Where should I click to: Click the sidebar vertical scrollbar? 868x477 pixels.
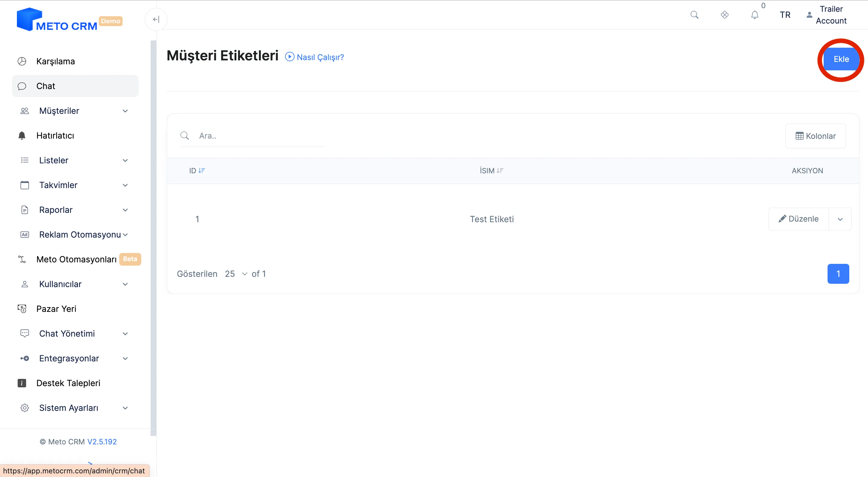[x=153, y=238]
